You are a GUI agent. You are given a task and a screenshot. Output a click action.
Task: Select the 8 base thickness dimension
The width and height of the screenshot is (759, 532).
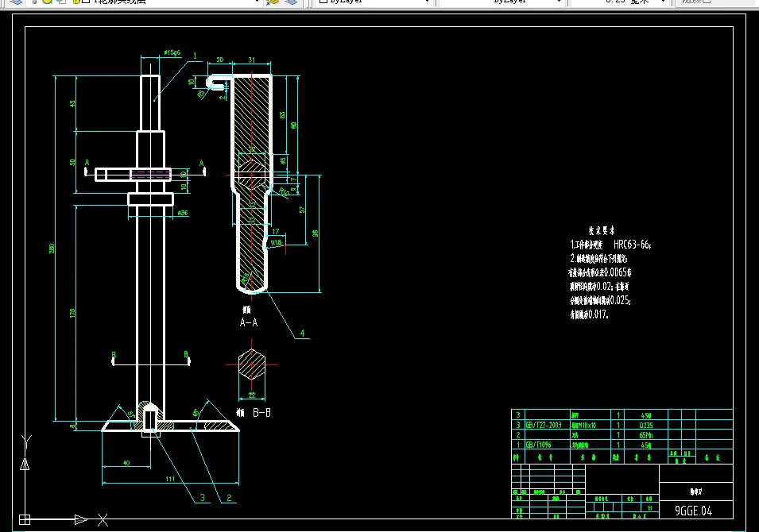[72, 426]
